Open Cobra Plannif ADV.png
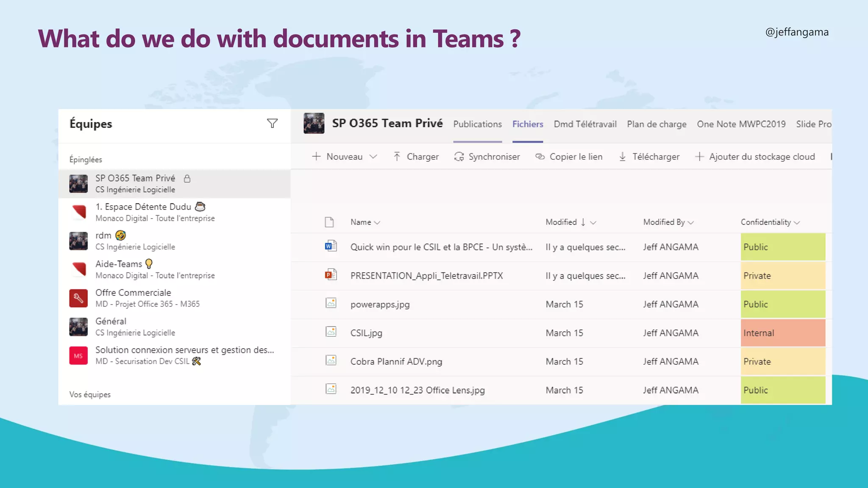The image size is (868, 488). click(396, 362)
